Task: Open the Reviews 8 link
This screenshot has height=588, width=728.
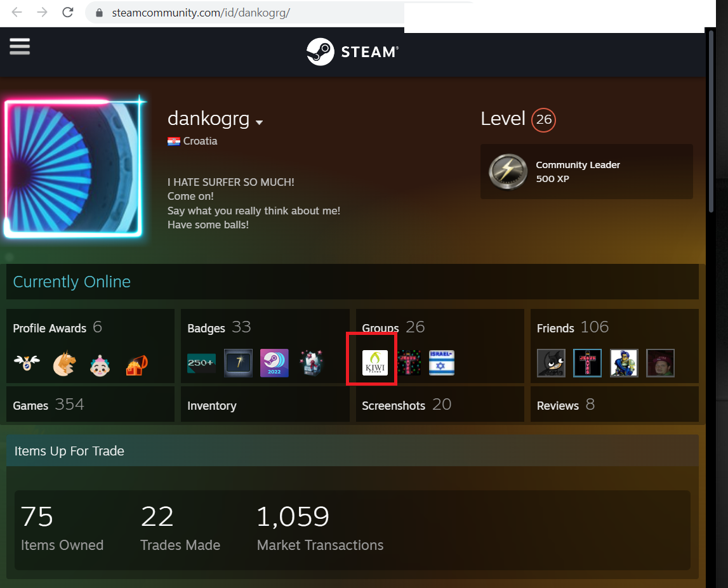Action: click(566, 405)
